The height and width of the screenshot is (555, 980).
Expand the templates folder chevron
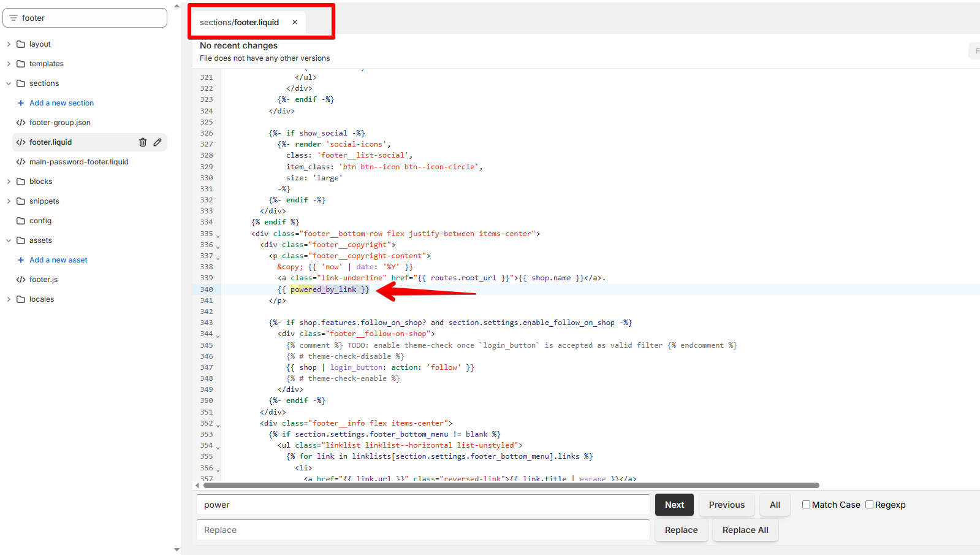[9, 64]
